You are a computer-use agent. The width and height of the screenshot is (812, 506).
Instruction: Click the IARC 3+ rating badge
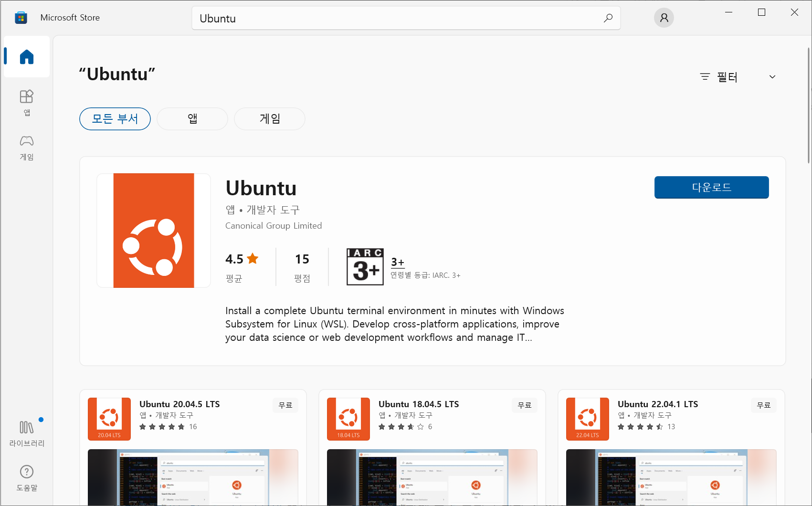pyautogui.click(x=365, y=267)
